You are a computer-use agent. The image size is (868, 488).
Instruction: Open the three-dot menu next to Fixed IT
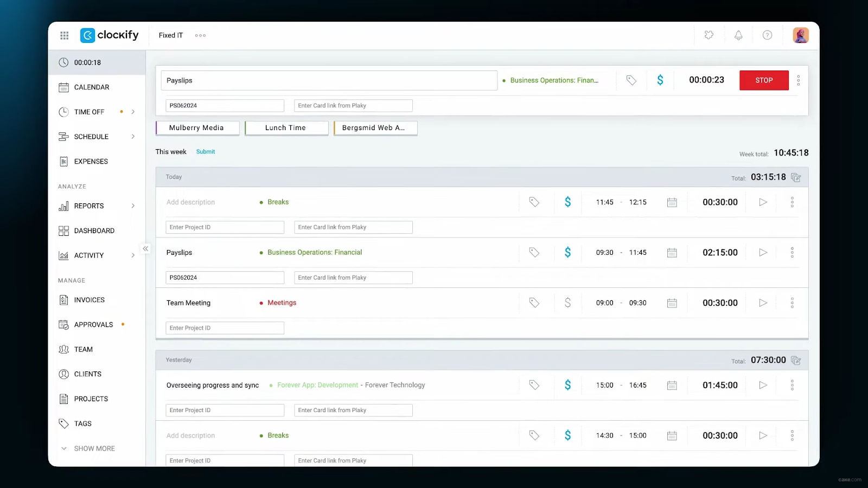click(200, 35)
